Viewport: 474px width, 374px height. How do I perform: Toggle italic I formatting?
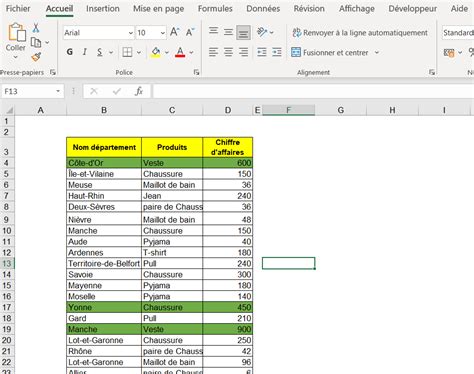(85, 52)
